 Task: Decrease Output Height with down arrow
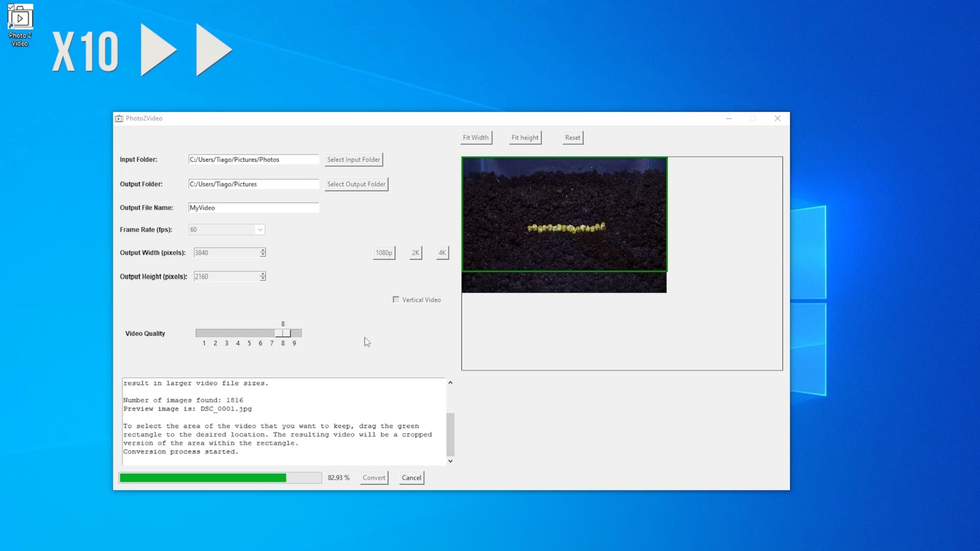(263, 279)
